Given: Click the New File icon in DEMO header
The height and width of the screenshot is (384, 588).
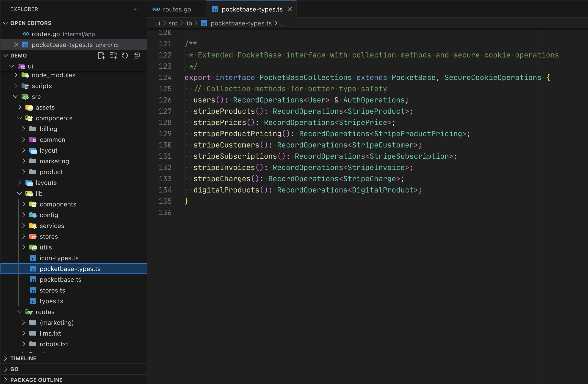Looking at the screenshot, I should coord(101,56).
